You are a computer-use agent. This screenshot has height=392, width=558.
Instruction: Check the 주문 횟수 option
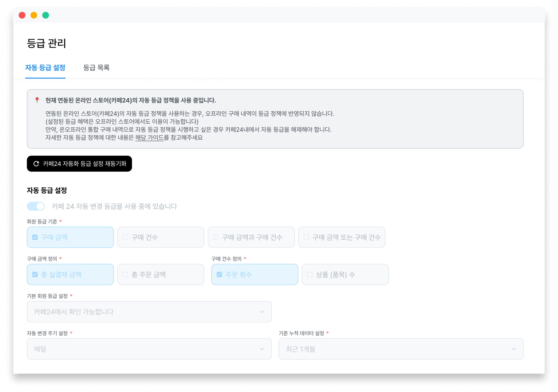click(255, 274)
